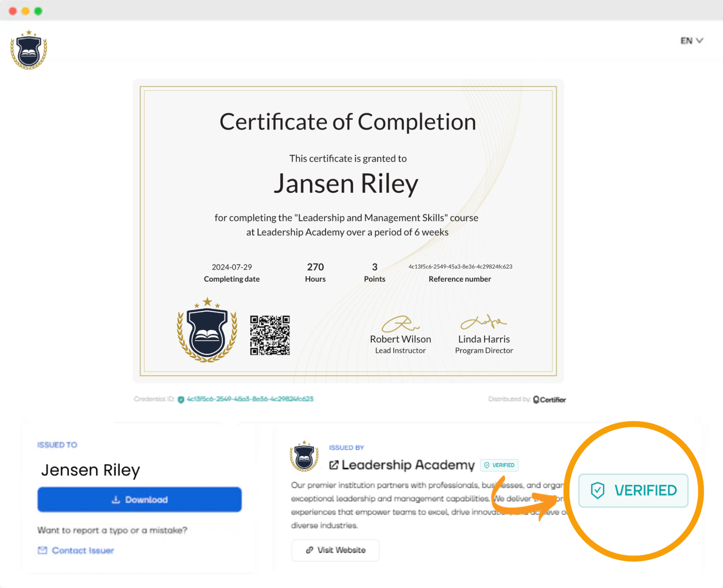The image size is (723, 588).
Task: Click the Certifier logo in Distributed by
Action: [x=549, y=400]
